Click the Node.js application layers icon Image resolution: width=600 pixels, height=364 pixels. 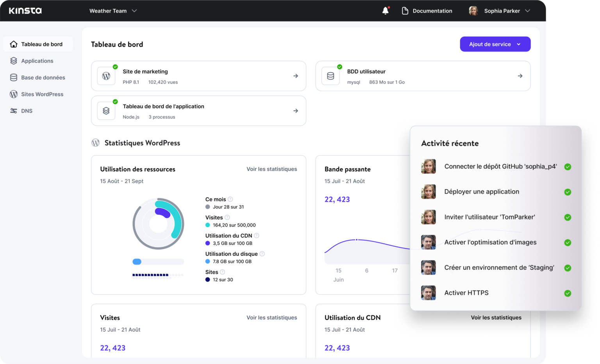pyautogui.click(x=106, y=111)
